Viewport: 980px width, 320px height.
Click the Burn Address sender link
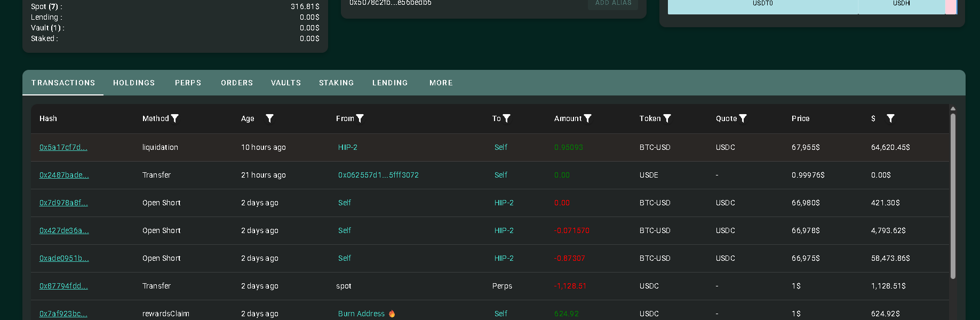pos(361,314)
